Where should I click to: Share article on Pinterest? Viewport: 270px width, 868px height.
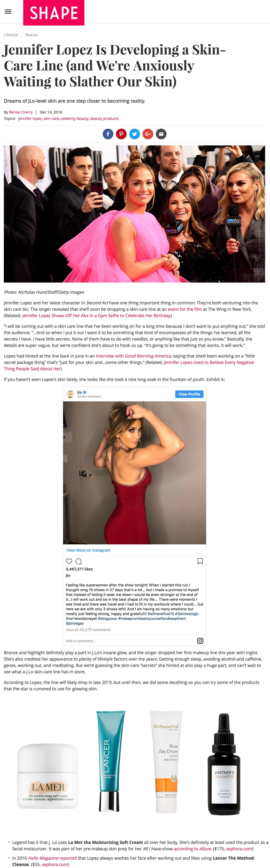click(x=121, y=134)
